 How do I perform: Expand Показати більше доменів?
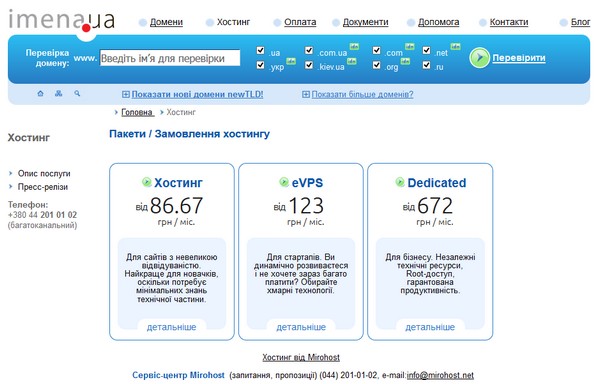[x=358, y=94]
